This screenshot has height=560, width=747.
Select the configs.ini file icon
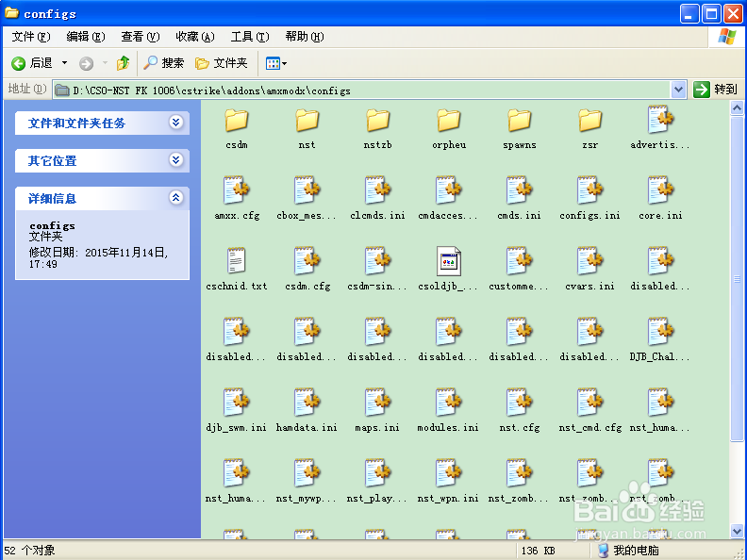point(589,190)
